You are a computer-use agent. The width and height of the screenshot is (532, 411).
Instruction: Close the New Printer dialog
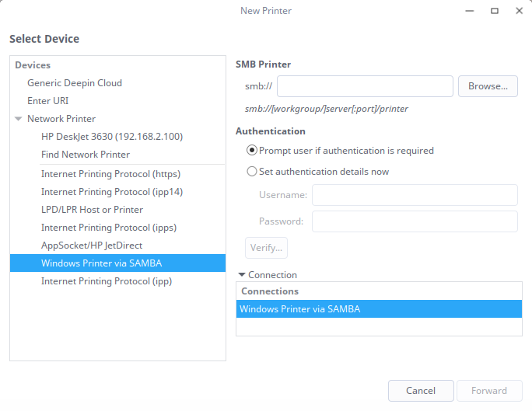(x=517, y=11)
